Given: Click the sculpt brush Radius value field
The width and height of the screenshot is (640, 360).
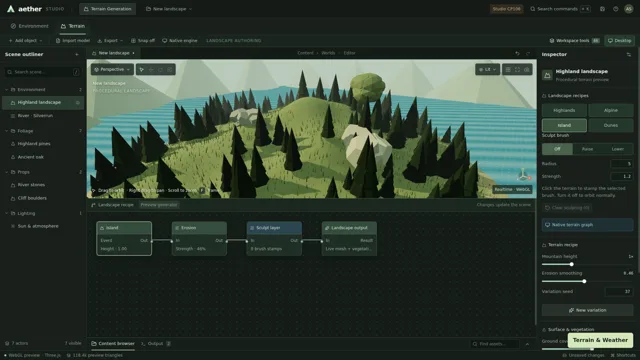Looking at the screenshot, I should pyautogui.click(x=621, y=164).
